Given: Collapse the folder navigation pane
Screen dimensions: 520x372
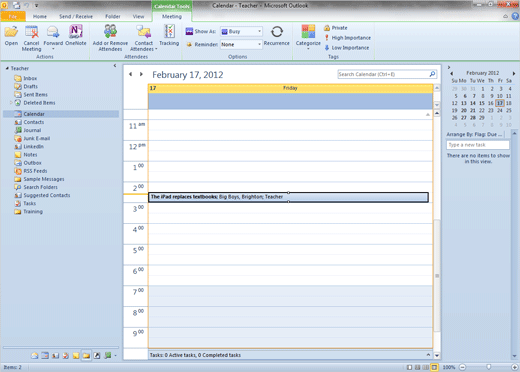Looking at the screenshot, I should click(115, 66).
